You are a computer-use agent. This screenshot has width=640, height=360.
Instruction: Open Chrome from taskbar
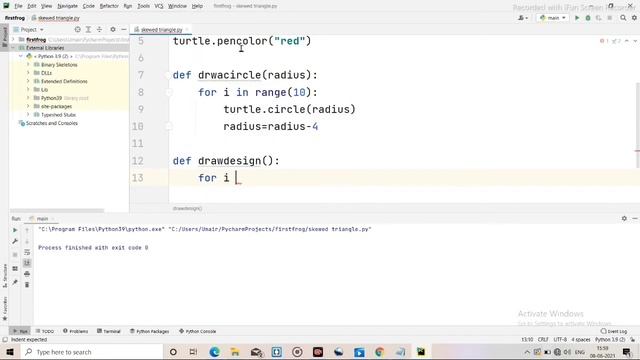coord(380,352)
